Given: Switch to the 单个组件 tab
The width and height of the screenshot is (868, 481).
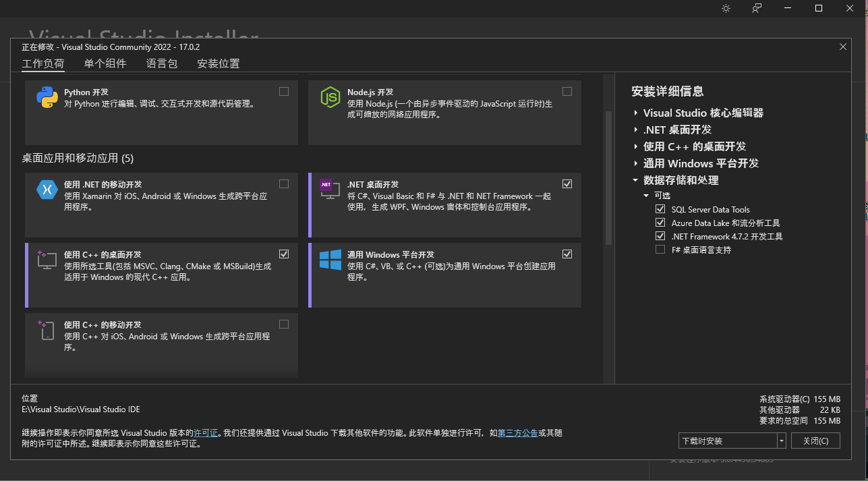Looking at the screenshot, I should click(105, 63).
